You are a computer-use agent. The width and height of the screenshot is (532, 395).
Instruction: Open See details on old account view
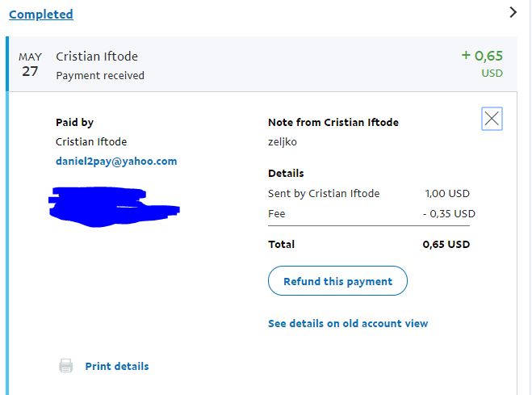pyautogui.click(x=348, y=323)
